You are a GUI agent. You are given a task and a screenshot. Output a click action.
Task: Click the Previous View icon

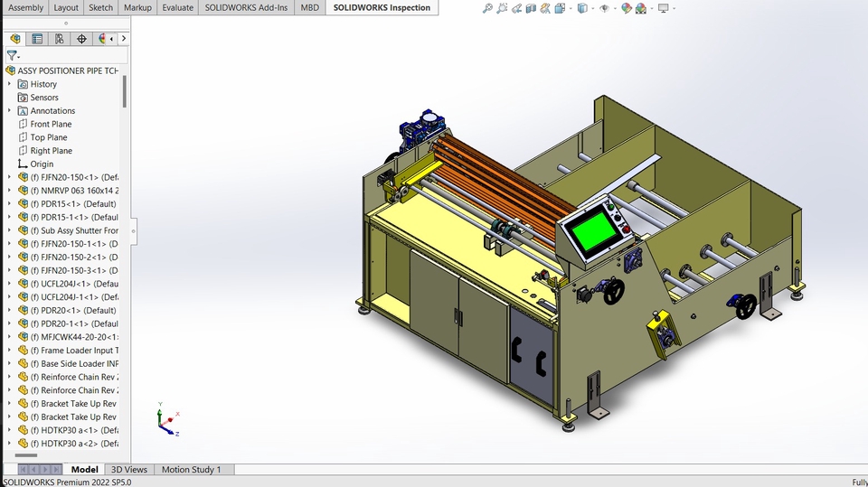coord(517,8)
